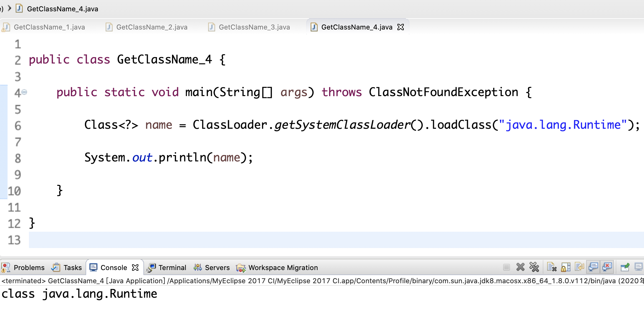The height and width of the screenshot is (314, 644).
Task: Open the Terminal view tab
Action: tap(167, 268)
